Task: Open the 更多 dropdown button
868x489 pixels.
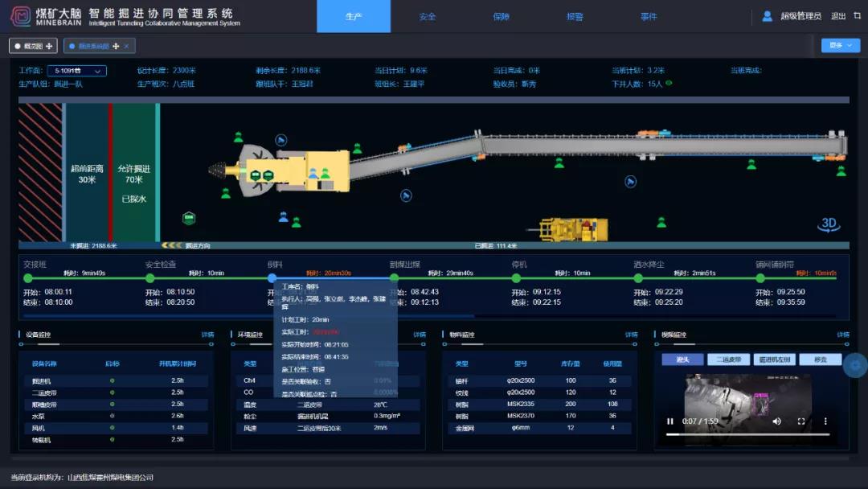Action: click(841, 45)
